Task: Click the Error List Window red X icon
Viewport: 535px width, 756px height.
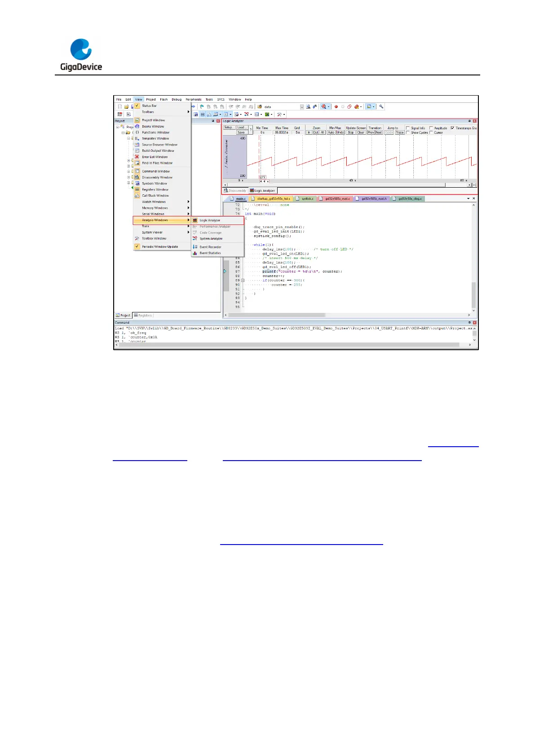Action: pyautogui.click(x=137, y=157)
